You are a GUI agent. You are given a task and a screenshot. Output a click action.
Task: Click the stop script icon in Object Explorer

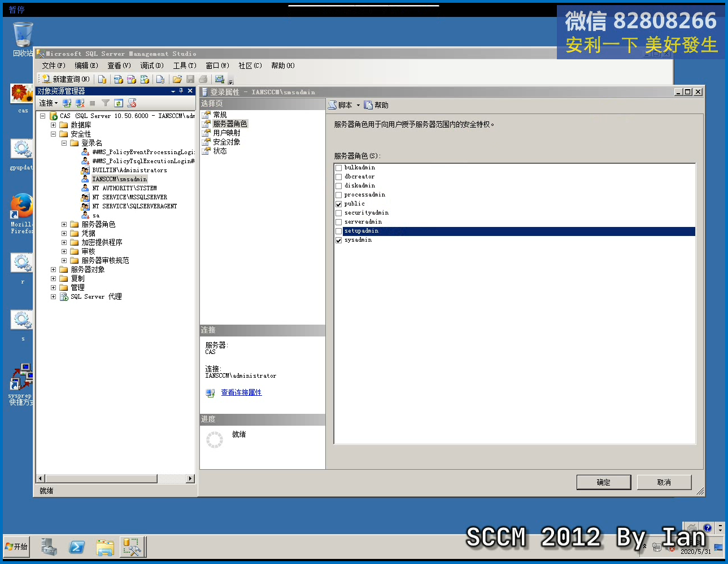tap(132, 103)
